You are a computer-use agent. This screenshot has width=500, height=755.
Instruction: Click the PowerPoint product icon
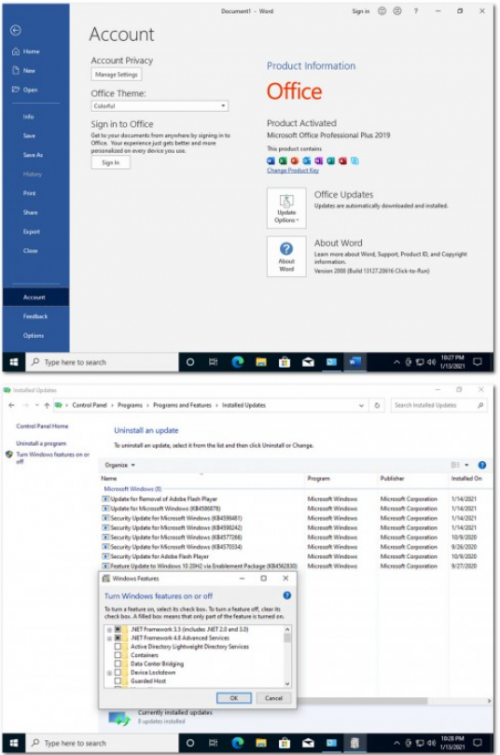pyautogui.click(x=294, y=161)
